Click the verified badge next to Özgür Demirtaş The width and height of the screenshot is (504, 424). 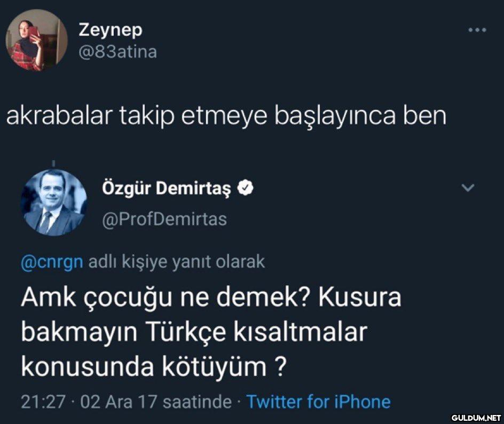[x=245, y=188]
